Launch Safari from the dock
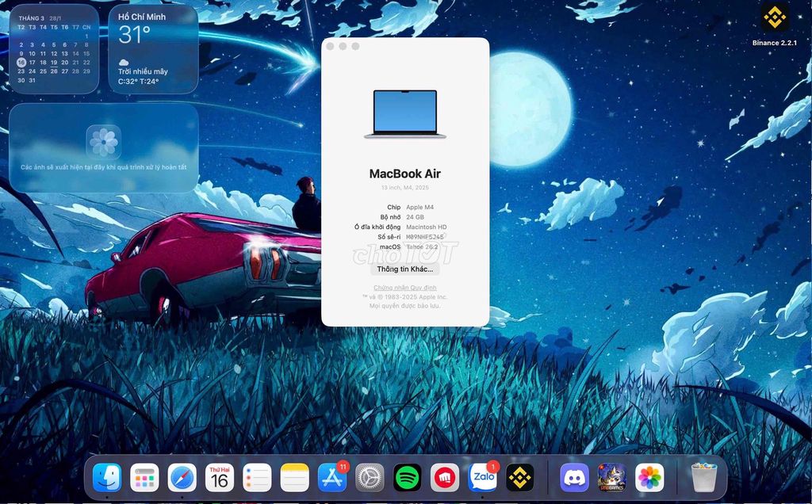812x504 pixels. [182, 477]
